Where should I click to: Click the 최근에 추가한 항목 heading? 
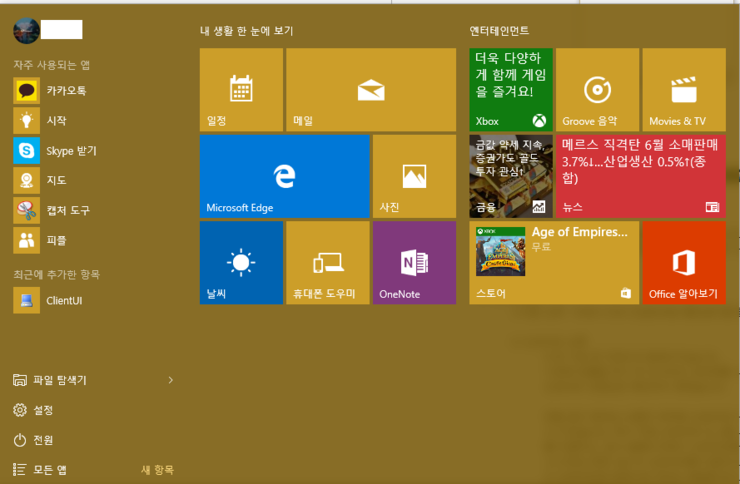click(x=57, y=274)
